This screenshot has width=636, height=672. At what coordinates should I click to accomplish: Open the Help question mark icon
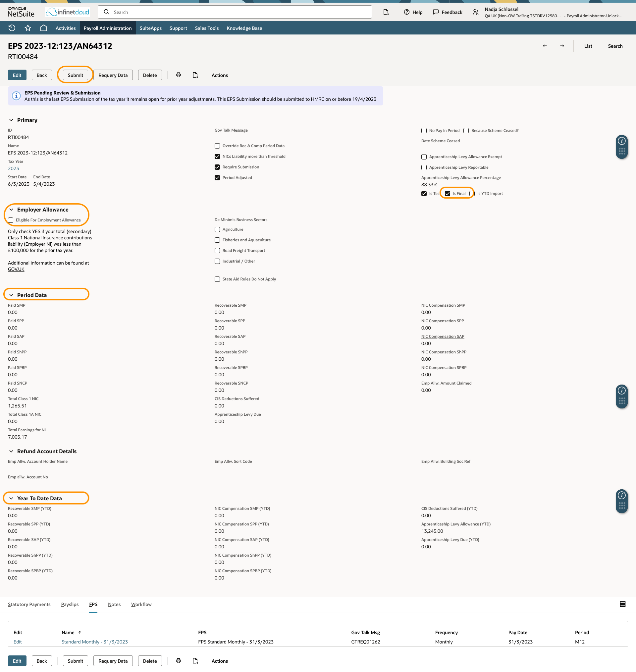[406, 12]
